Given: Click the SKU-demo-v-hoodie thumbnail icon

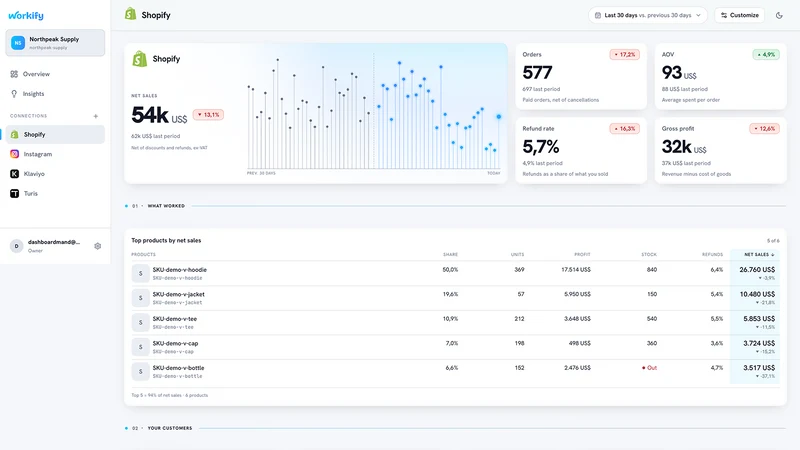Looking at the screenshot, I should pos(140,273).
